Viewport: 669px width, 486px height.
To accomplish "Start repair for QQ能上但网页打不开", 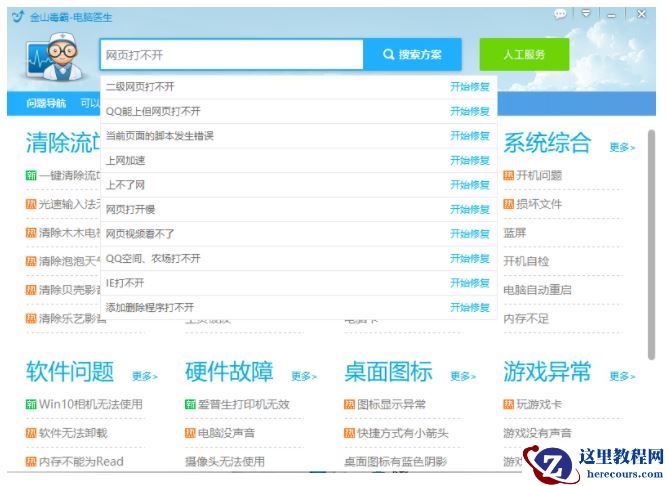I will point(470,111).
